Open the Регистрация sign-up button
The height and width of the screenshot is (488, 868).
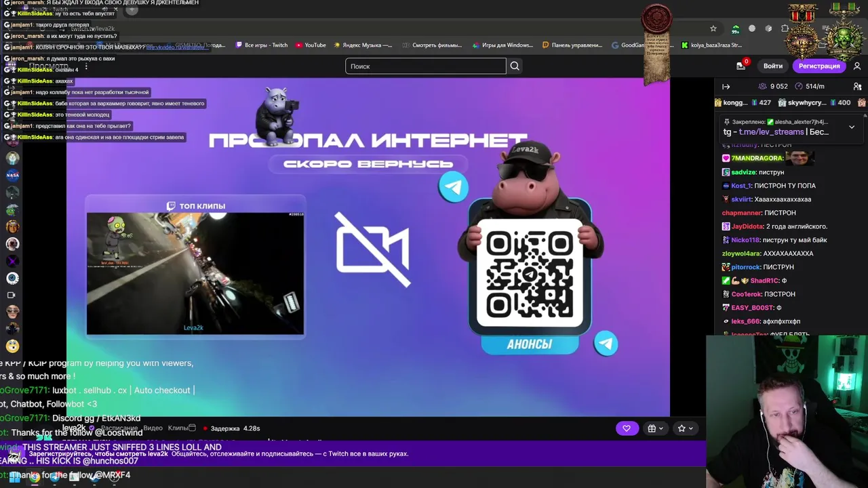[818, 66]
